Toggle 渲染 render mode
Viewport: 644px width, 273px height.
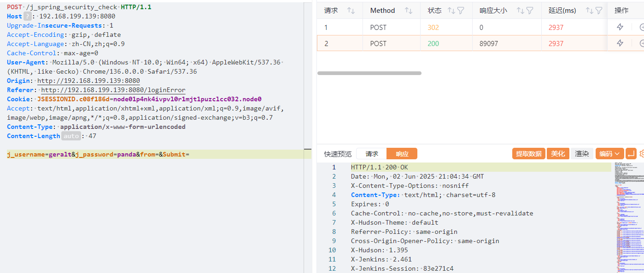click(x=582, y=154)
